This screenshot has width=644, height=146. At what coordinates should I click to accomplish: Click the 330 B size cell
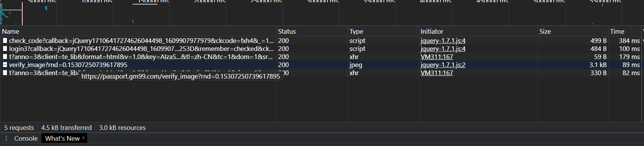(598, 73)
